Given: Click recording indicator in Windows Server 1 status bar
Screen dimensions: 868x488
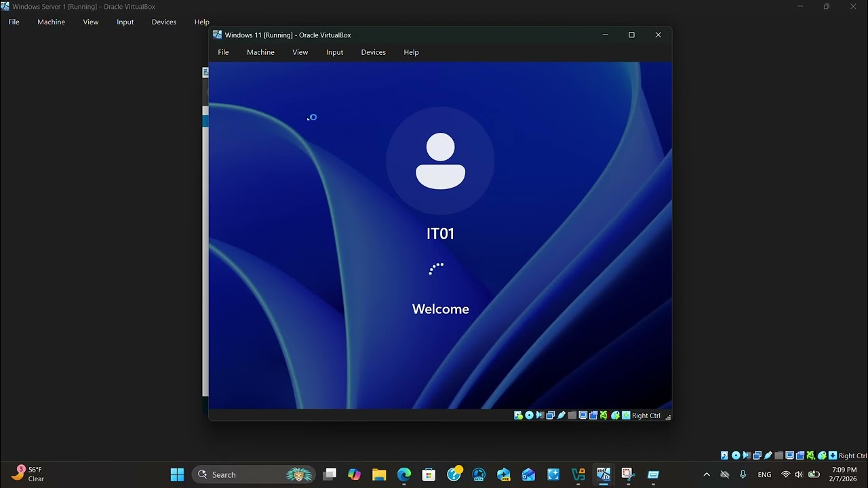Looking at the screenshot, I should coord(800,455).
